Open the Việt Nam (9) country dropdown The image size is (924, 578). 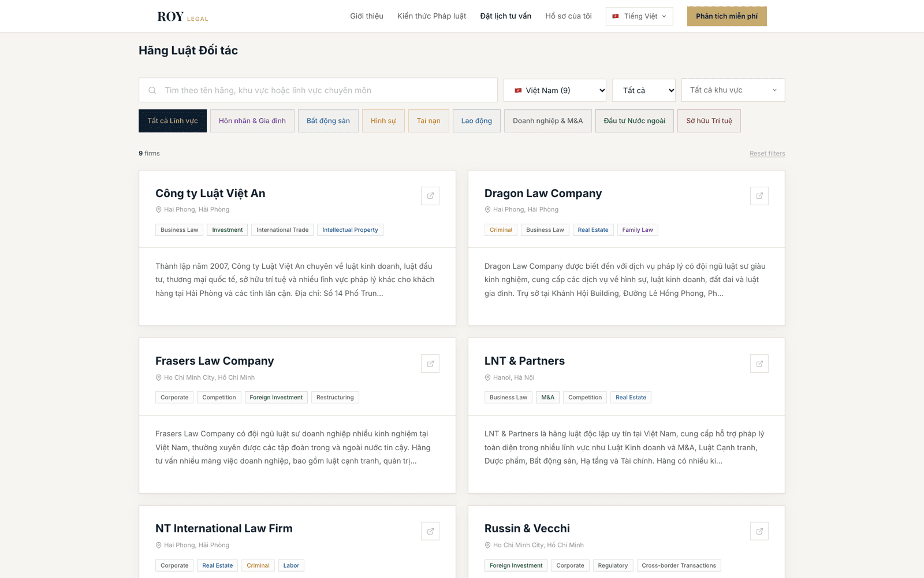(555, 90)
